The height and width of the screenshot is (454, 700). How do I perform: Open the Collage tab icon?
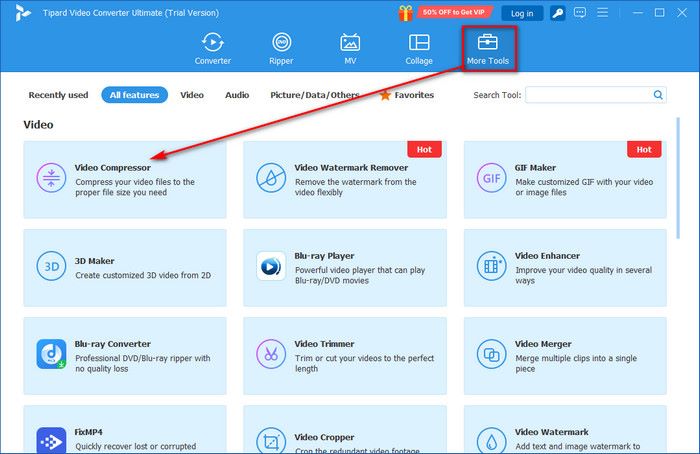(419, 43)
